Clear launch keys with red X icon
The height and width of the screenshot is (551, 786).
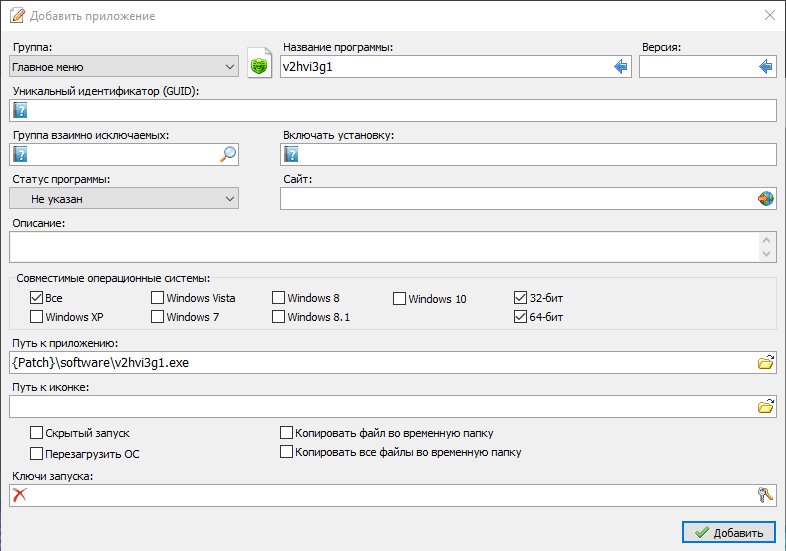pos(20,495)
